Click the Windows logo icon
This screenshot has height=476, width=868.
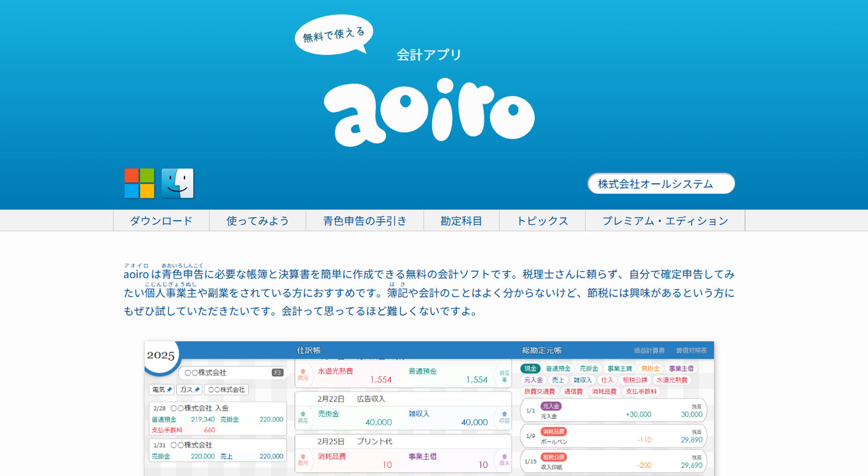(x=139, y=183)
